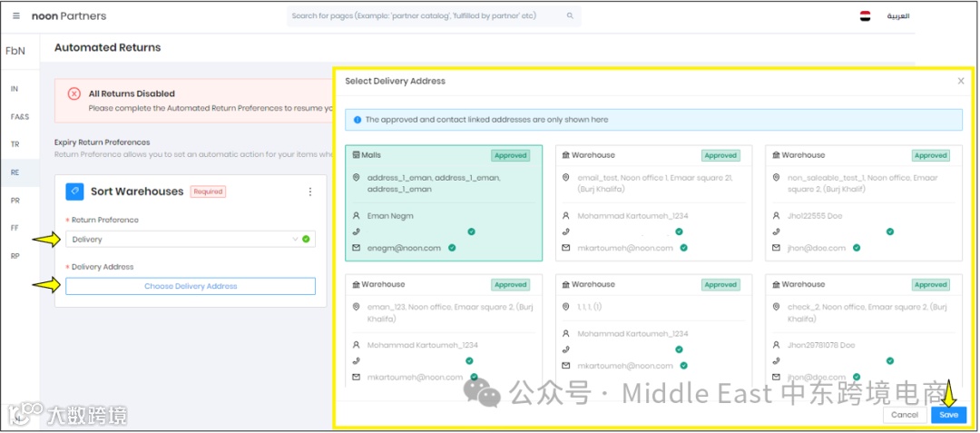Open the IN sidebar item
Screen dimensions: 980x433
point(15,89)
